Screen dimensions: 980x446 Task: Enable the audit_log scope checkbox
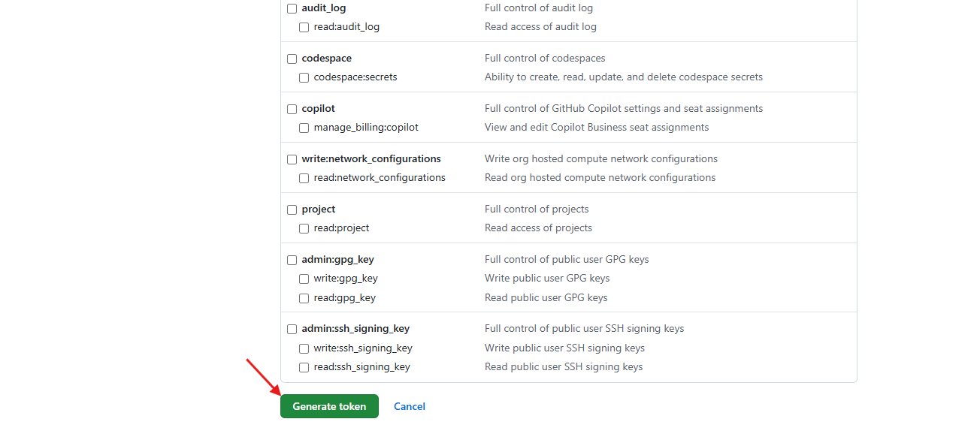292,8
